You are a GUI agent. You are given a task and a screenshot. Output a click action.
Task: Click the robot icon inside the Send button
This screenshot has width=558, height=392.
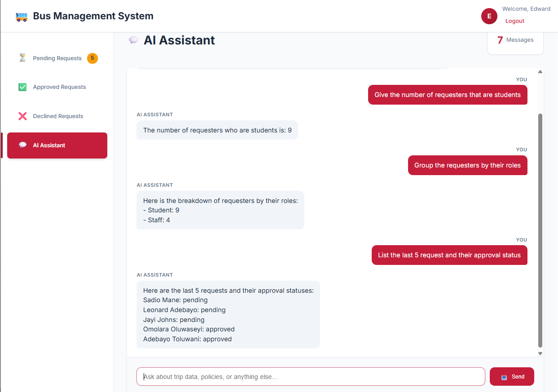(x=504, y=377)
